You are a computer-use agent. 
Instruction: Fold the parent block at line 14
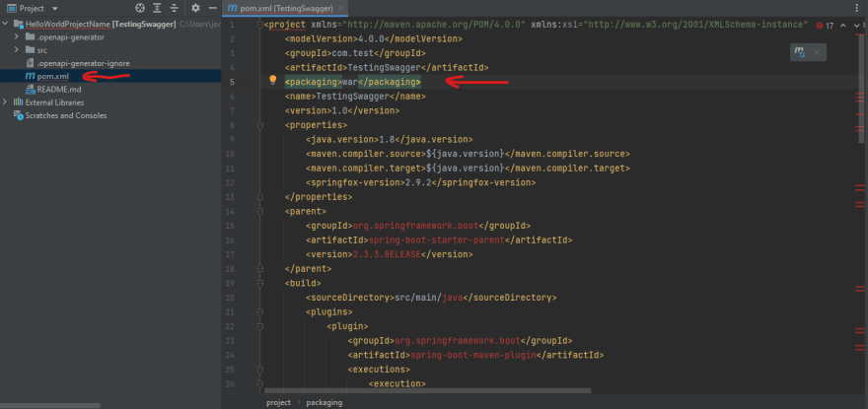259,211
